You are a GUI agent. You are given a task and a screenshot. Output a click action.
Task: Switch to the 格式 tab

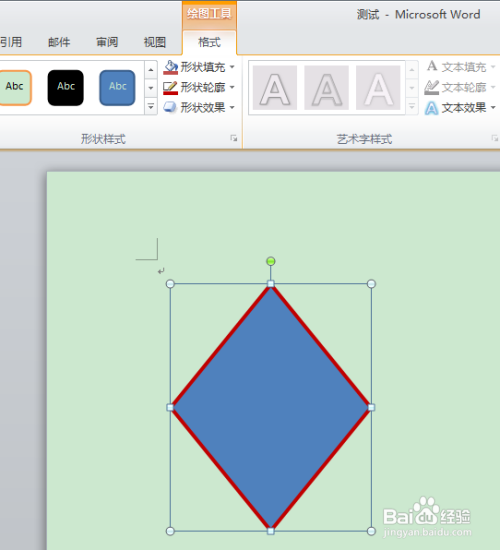[x=209, y=42]
